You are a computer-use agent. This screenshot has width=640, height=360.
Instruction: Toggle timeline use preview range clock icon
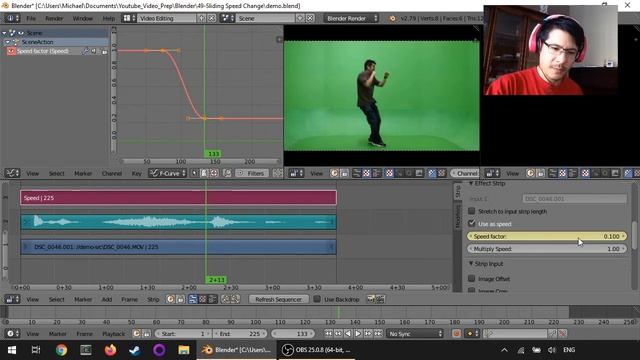click(x=136, y=334)
